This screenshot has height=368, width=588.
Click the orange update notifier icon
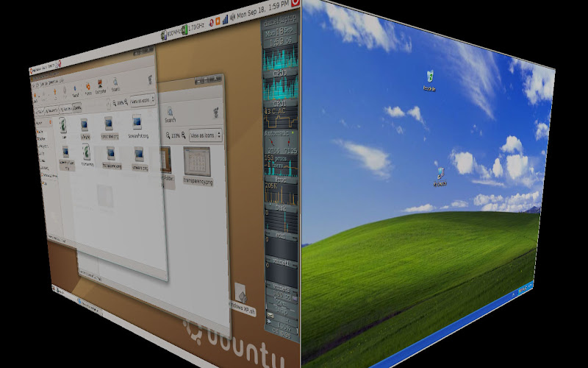(x=218, y=21)
